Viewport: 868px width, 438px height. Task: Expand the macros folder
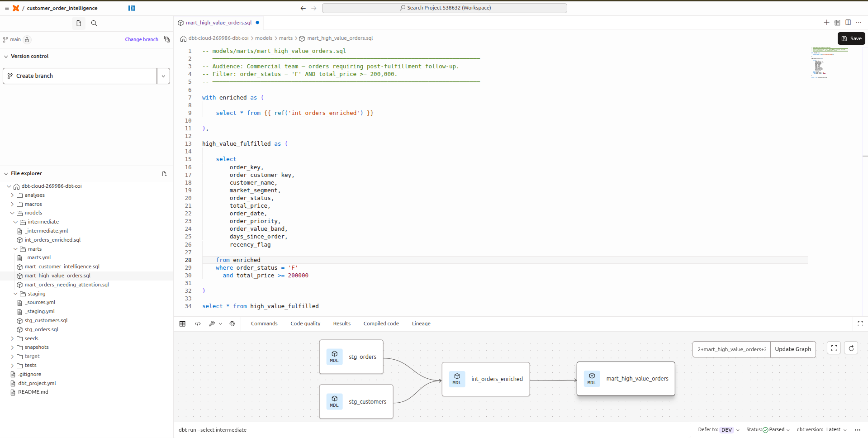(12, 205)
